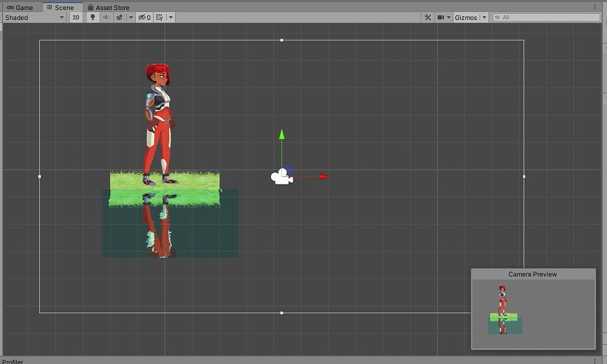Switch to the Game tab
This screenshot has width=607, height=364.
point(20,7)
